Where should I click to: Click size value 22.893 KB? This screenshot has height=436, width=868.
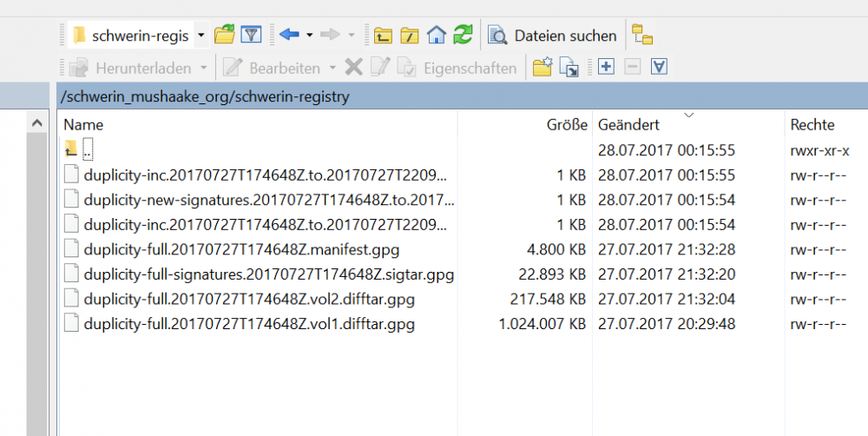[552, 274]
